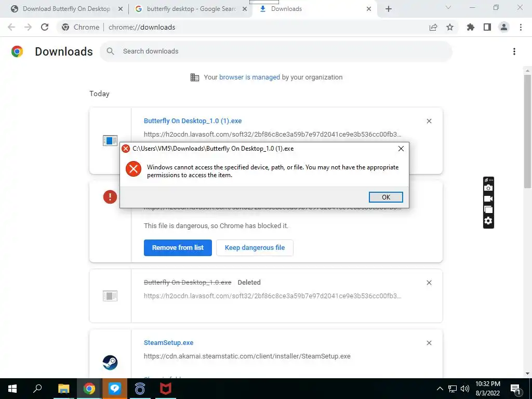Open Chrome's main three-dot menu

pos(521,27)
